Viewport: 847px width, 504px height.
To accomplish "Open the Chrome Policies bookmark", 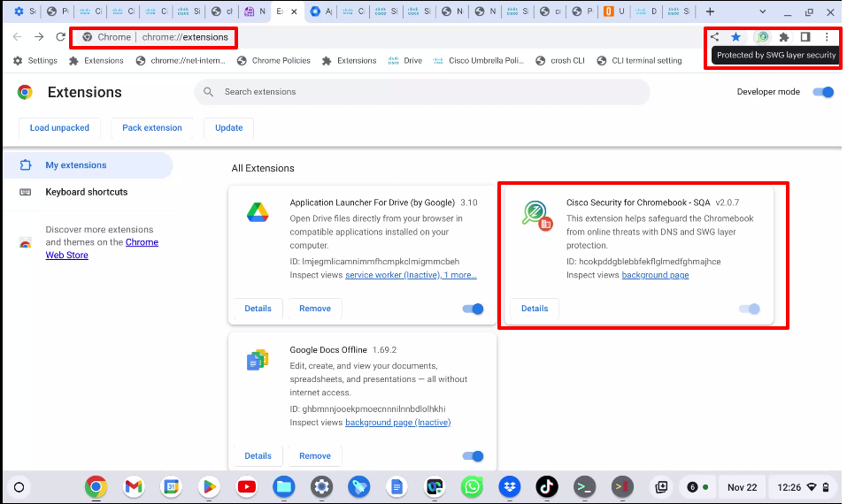I will click(273, 60).
